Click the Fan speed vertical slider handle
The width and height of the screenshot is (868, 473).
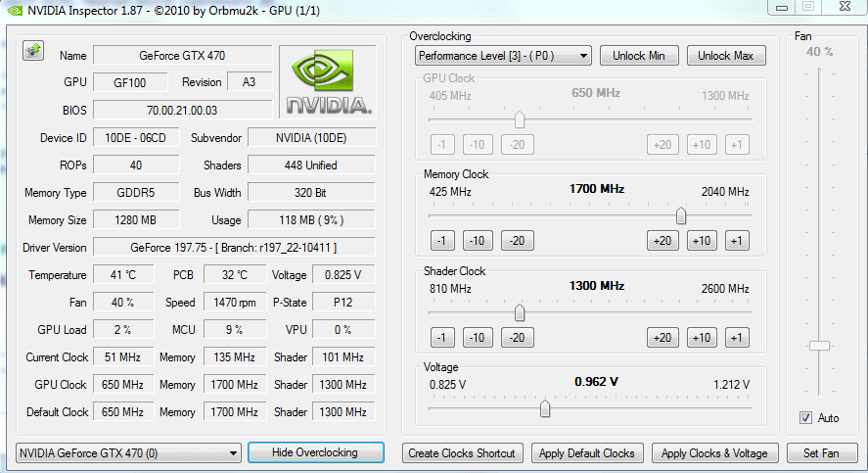(819, 346)
